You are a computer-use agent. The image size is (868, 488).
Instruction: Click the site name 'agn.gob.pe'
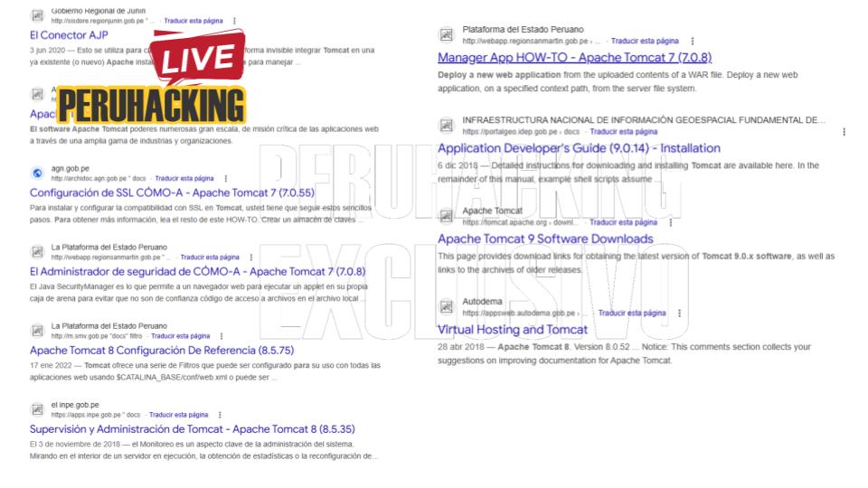coord(71,168)
